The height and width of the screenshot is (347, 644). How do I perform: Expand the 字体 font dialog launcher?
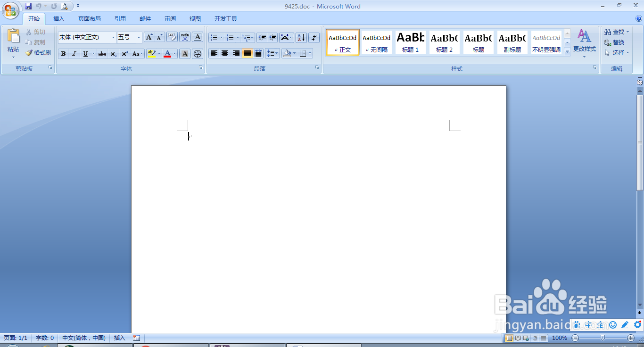click(201, 68)
